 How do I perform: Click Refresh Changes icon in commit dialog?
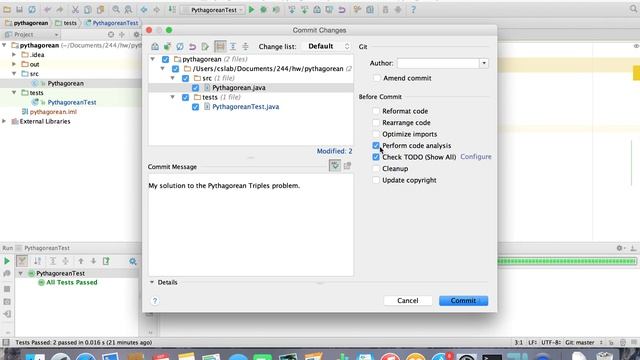click(180, 47)
